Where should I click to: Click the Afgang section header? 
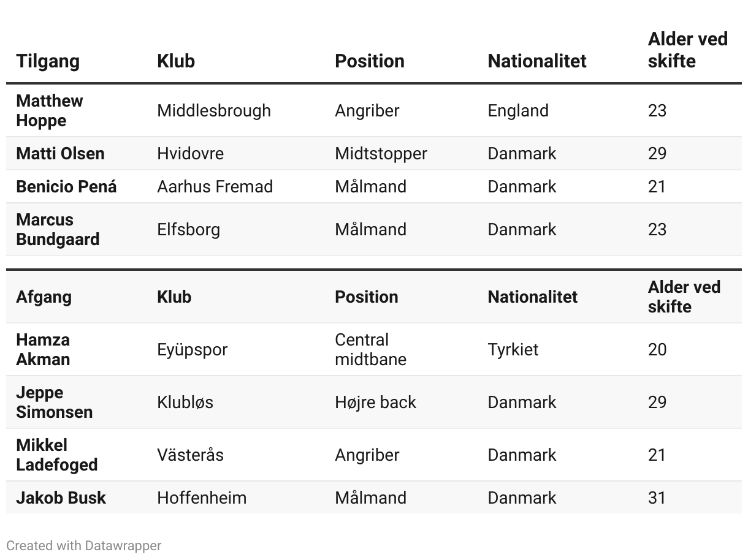tap(44, 297)
